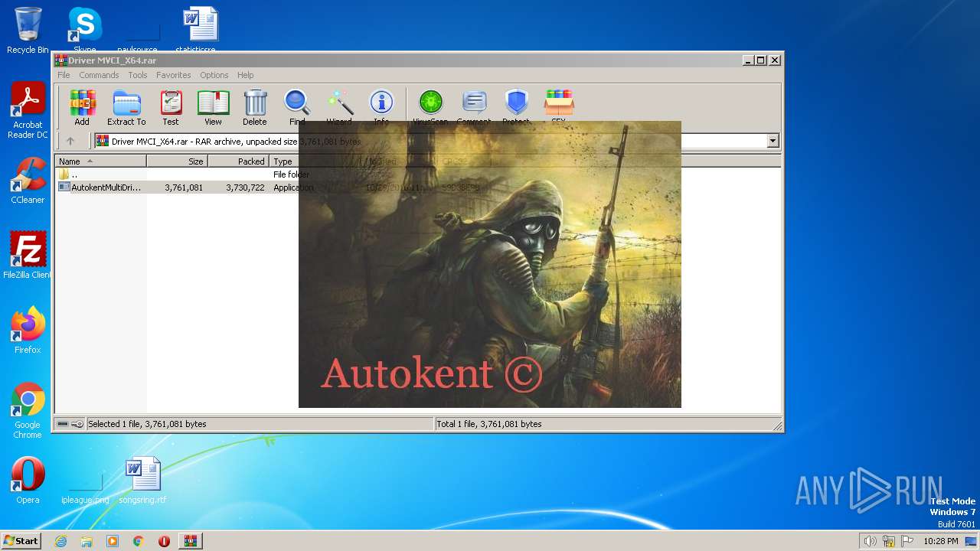This screenshot has width=980, height=551.
Task: Click the Add toolbar icon
Action: click(x=82, y=107)
